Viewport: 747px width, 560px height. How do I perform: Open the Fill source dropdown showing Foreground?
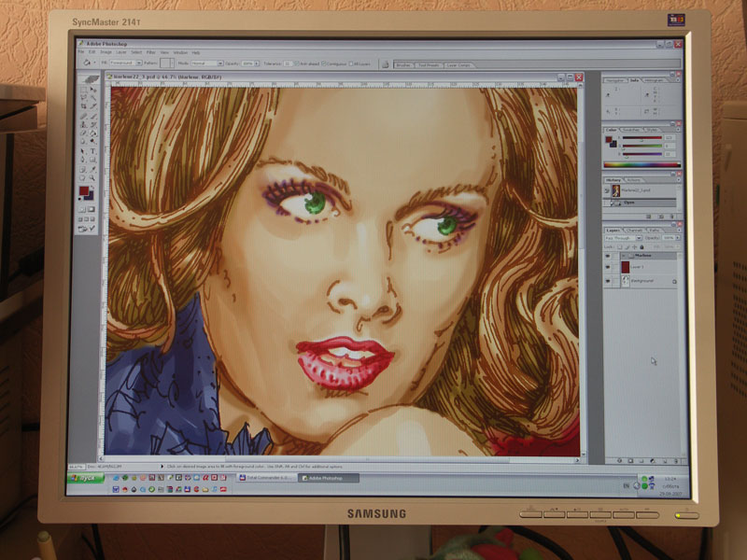[x=126, y=63]
